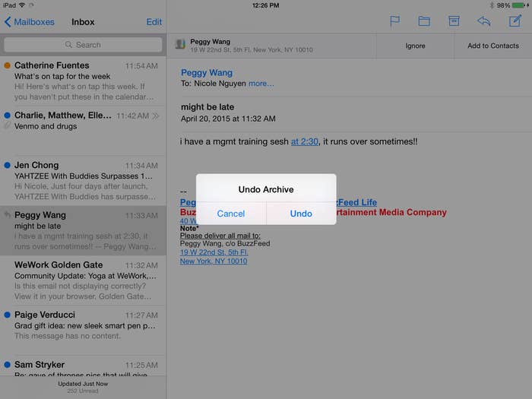Viewport: 532px width, 399px height.
Task: Tap the contact avatar icon in banner
Action: click(180, 44)
